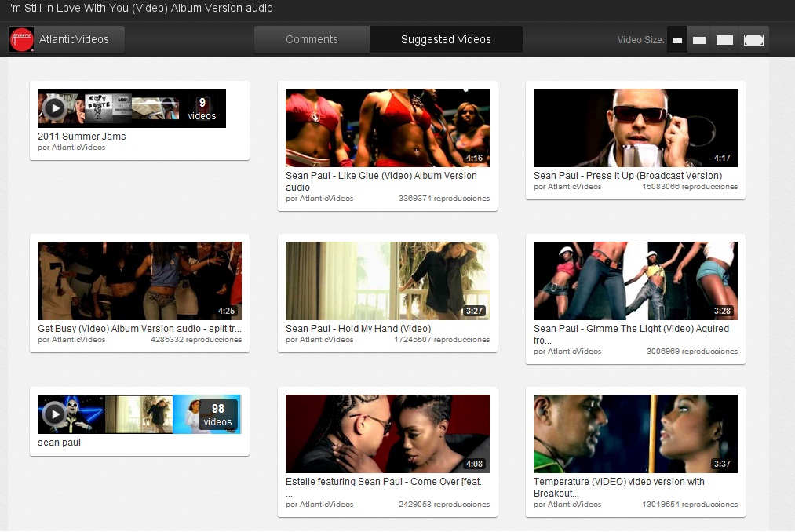The height and width of the screenshot is (532, 795).
Task: Open Come Over video thumbnail
Action: point(388,434)
